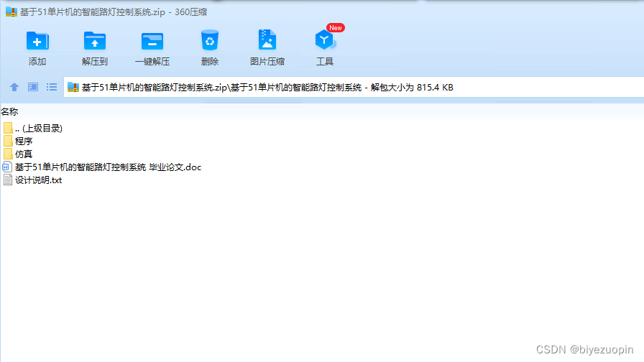Screen dimensions: 644x362
Task: Click the text file icon of 设计说明.txt
Action: click(x=8, y=180)
